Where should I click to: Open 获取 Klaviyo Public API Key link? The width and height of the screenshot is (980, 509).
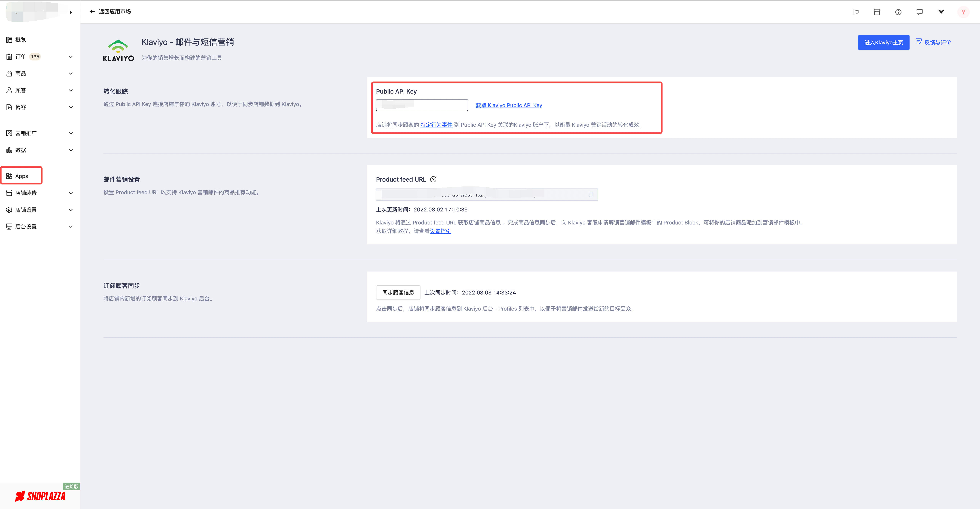click(509, 105)
